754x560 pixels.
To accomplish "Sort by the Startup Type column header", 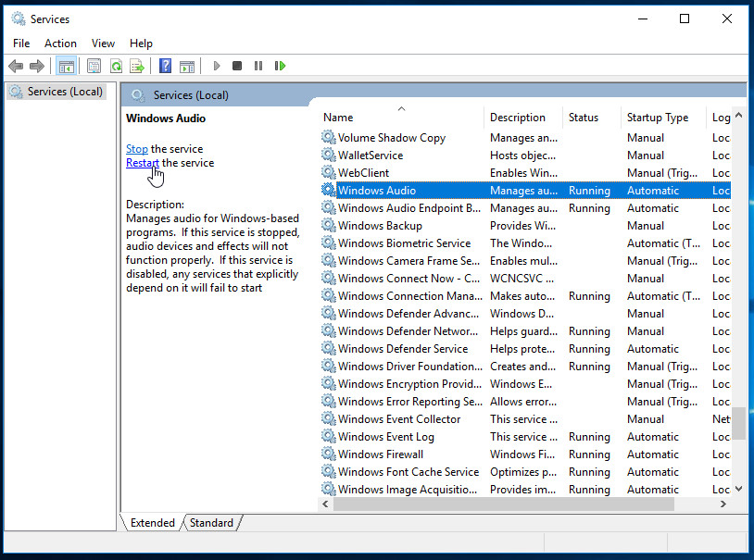I will [664, 118].
